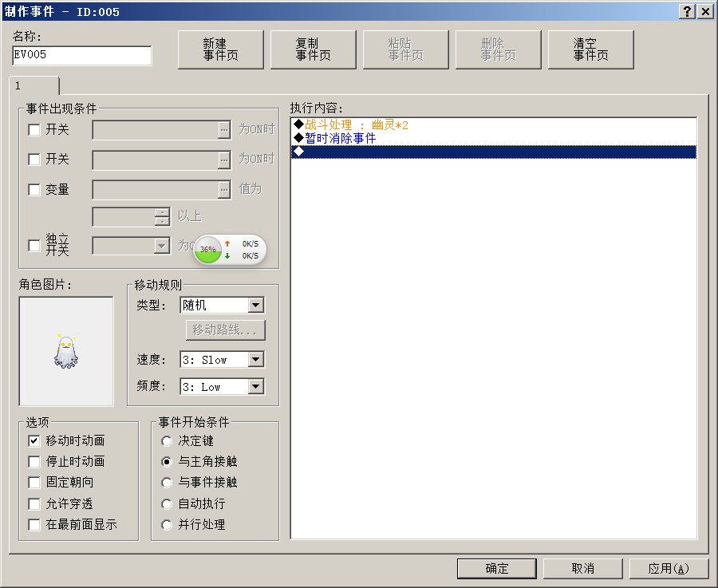Click the 新建事件页 button

(221, 49)
